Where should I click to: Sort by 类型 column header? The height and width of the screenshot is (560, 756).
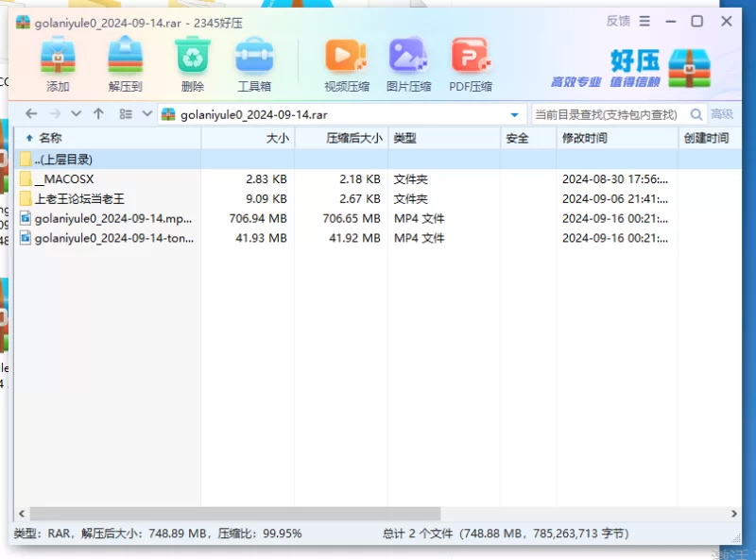[444, 138]
